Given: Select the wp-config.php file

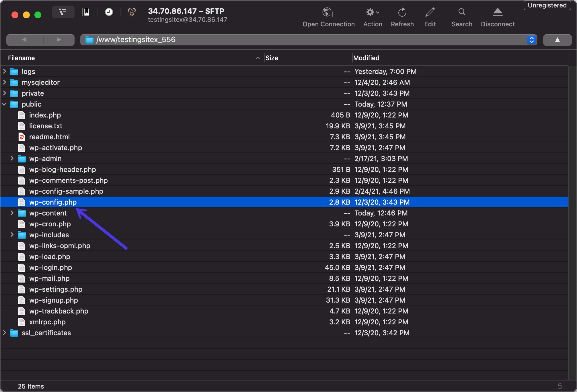Looking at the screenshot, I should (x=52, y=202).
